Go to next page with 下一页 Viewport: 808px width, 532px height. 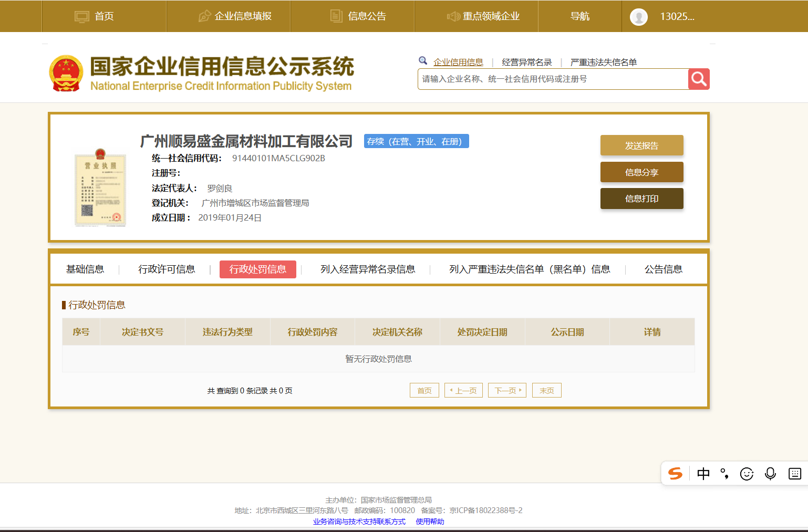click(x=507, y=390)
